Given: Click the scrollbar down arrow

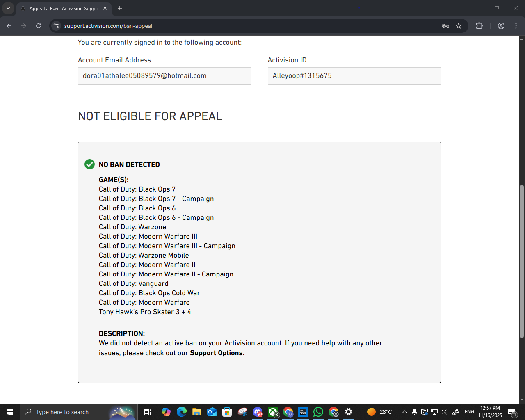Looking at the screenshot, I should tap(522, 400).
